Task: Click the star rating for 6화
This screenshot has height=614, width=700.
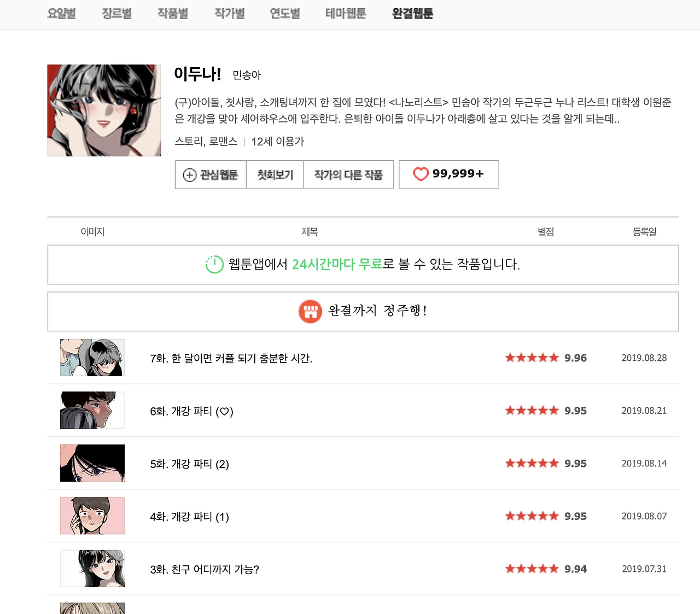Action: (x=532, y=410)
